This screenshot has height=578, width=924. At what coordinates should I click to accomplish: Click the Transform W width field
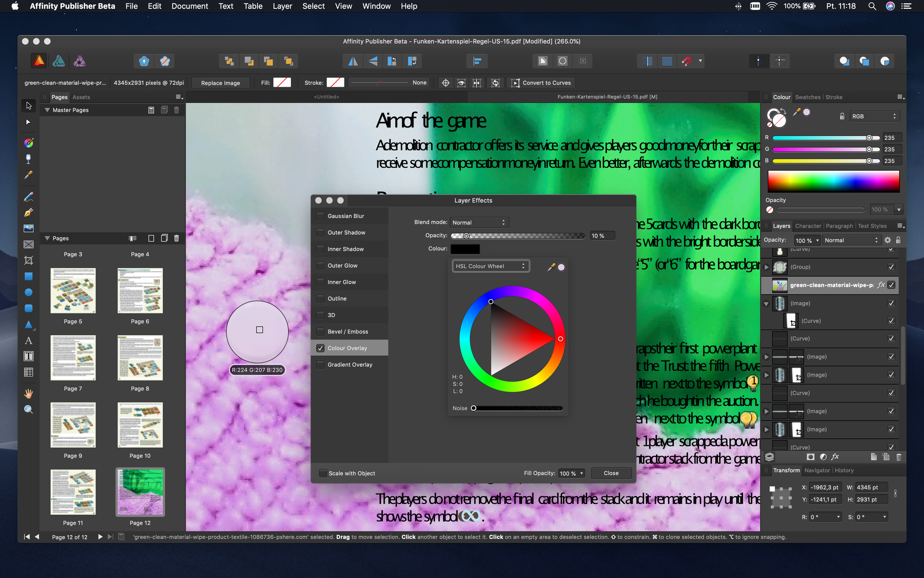871,487
